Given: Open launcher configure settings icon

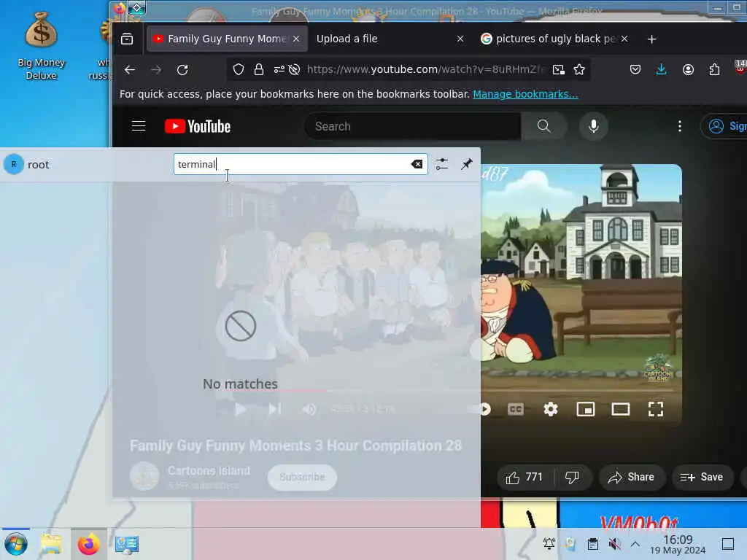Looking at the screenshot, I should [441, 164].
